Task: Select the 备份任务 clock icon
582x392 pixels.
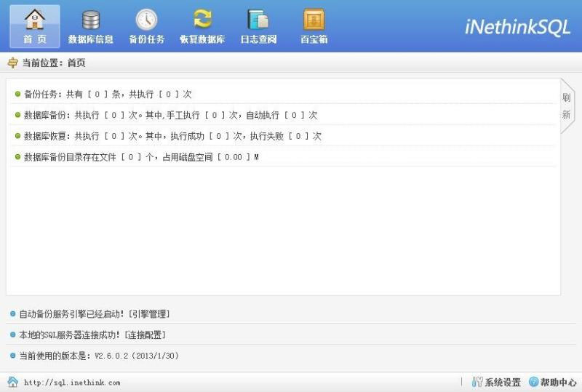Action: [x=146, y=20]
